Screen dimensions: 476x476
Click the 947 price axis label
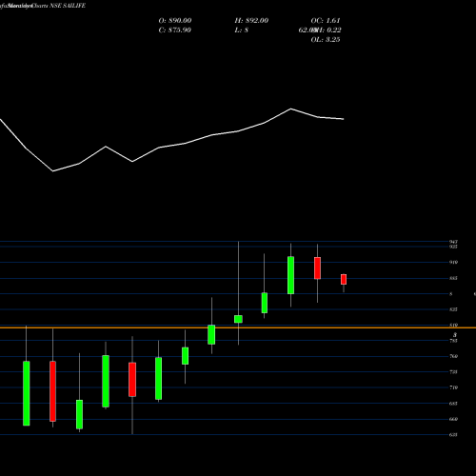(x=453, y=242)
